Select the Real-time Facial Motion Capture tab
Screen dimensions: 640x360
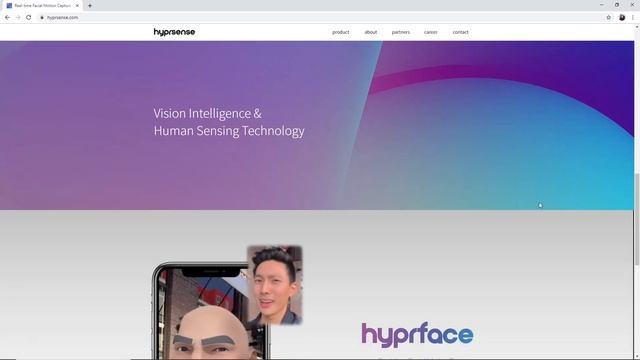(42, 6)
